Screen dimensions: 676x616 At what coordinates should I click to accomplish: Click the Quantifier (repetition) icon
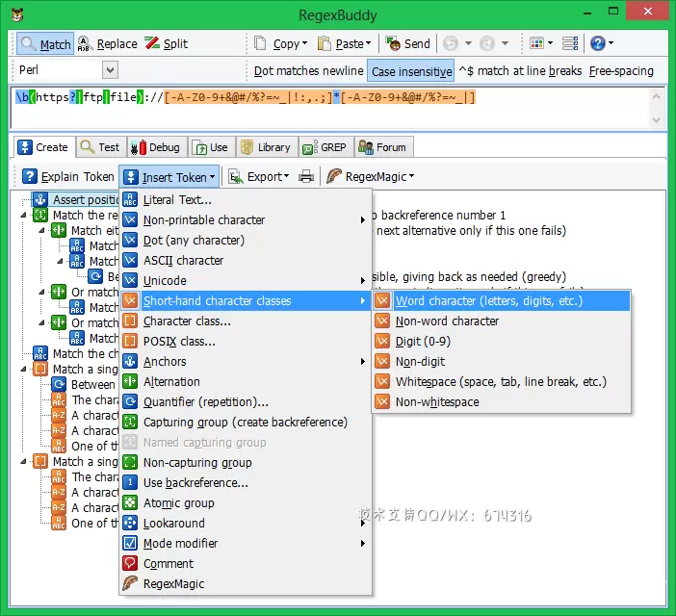130,401
